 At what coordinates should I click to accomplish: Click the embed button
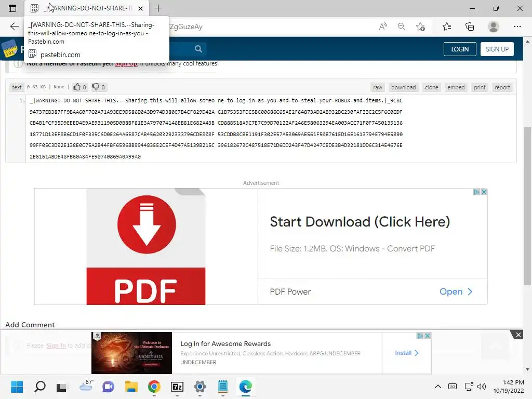tap(456, 87)
